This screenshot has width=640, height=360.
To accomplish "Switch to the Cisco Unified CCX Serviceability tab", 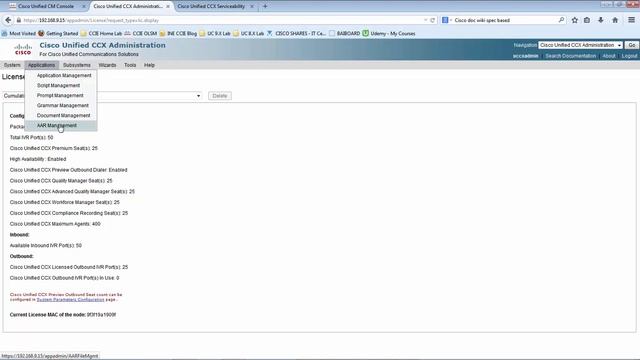I will coord(211,7).
